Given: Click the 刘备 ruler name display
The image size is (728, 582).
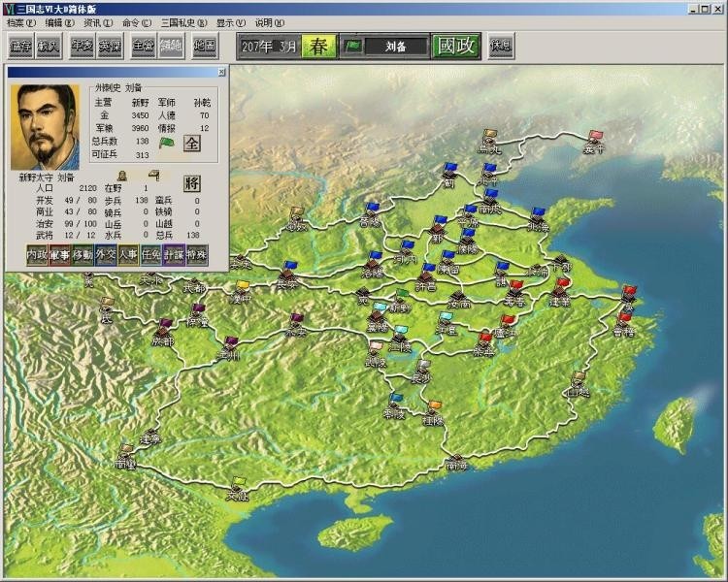Looking at the screenshot, I should tap(396, 47).
